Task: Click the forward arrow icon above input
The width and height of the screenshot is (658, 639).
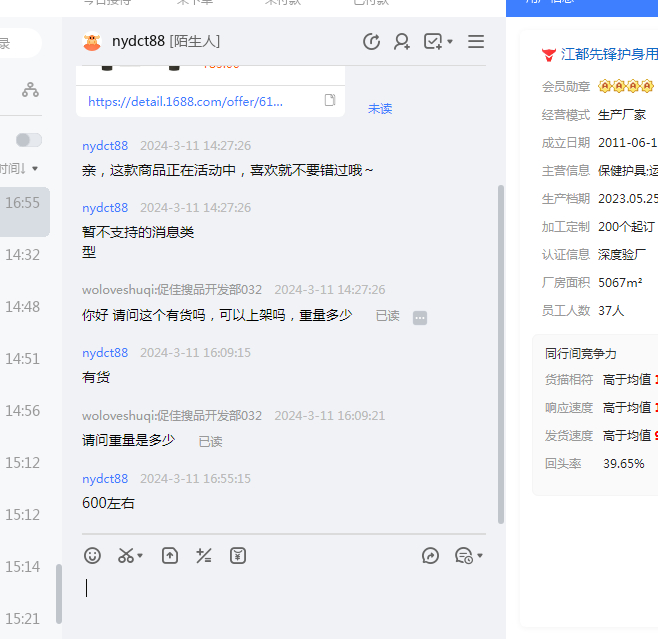Action: point(431,555)
